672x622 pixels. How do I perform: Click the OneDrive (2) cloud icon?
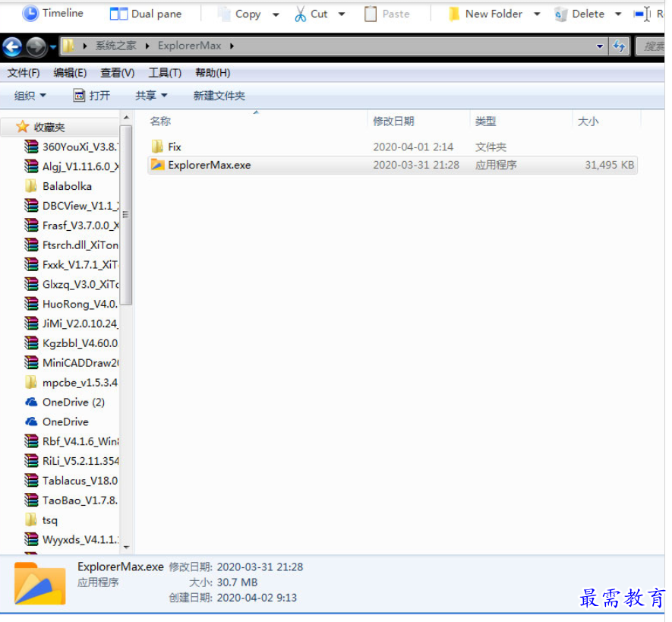tap(31, 402)
